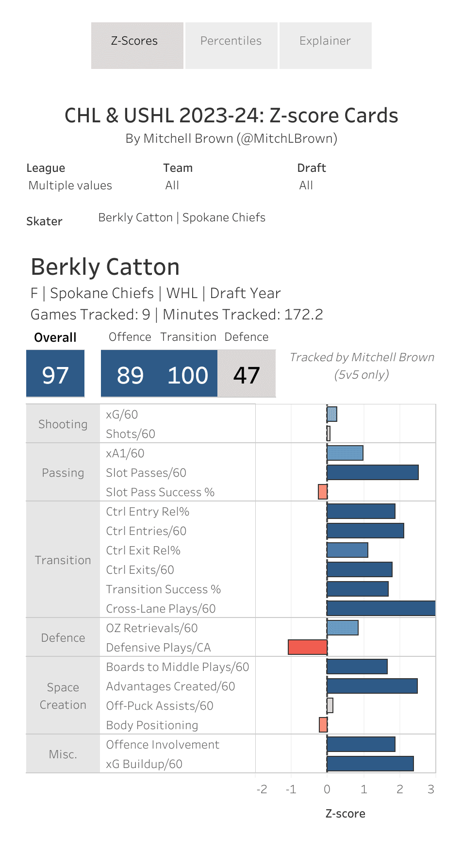Click the Offence score 89 tile
462x868 pixels.
130,374
